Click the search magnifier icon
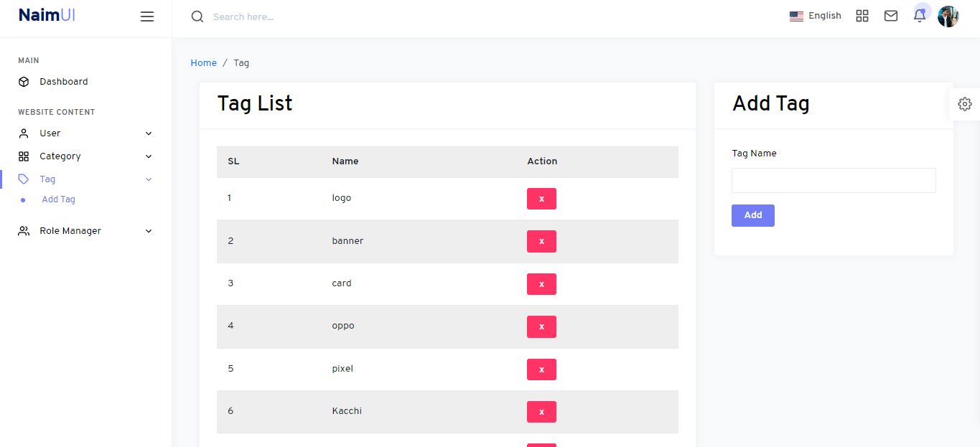Image resolution: width=980 pixels, height=447 pixels. click(197, 17)
